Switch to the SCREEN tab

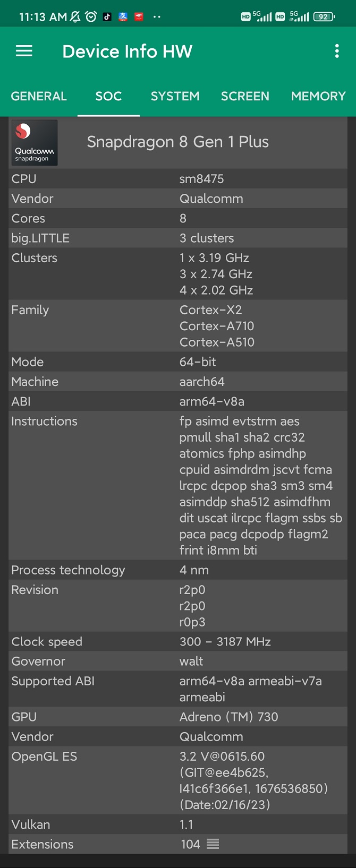pyautogui.click(x=245, y=96)
